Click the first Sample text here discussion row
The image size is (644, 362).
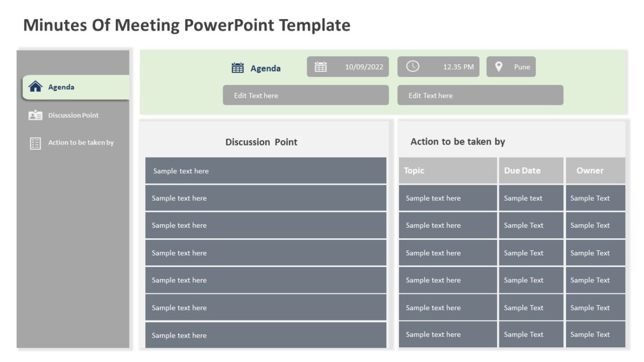pos(265,171)
